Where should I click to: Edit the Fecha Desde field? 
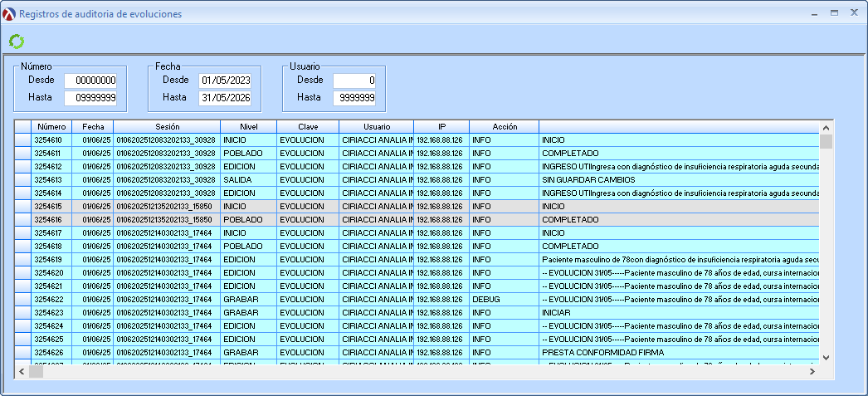pyautogui.click(x=226, y=81)
